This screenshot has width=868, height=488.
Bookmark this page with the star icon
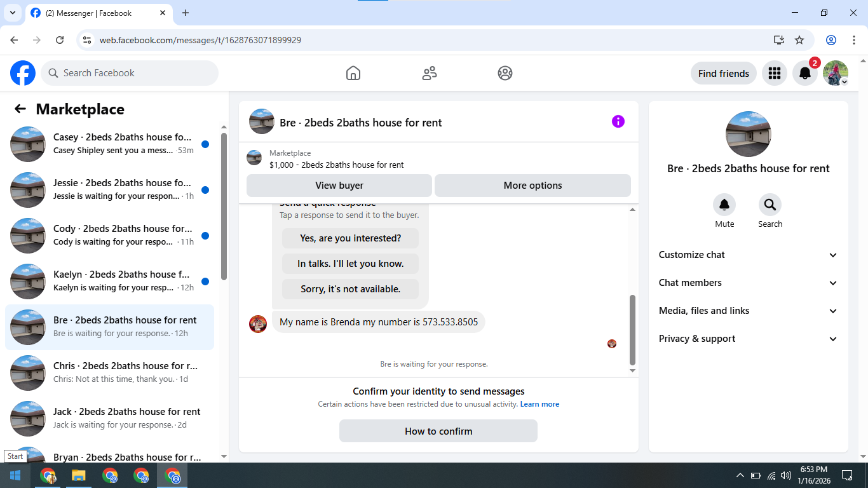(x=799, y=40)
